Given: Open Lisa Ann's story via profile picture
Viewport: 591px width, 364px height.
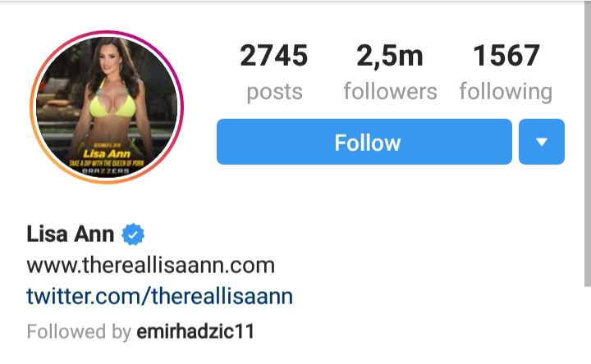Looking at the screenshot, I should click(x=107, y=107).
